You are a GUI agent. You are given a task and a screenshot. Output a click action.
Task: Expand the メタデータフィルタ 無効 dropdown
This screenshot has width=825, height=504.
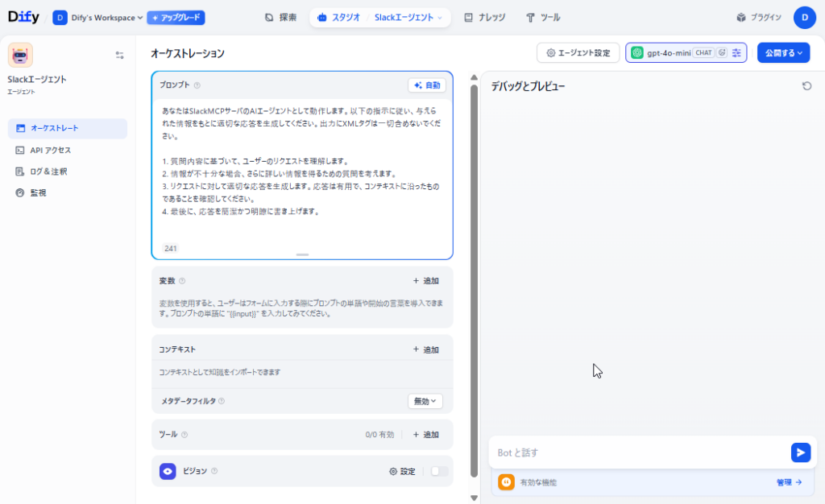point(425,401)
